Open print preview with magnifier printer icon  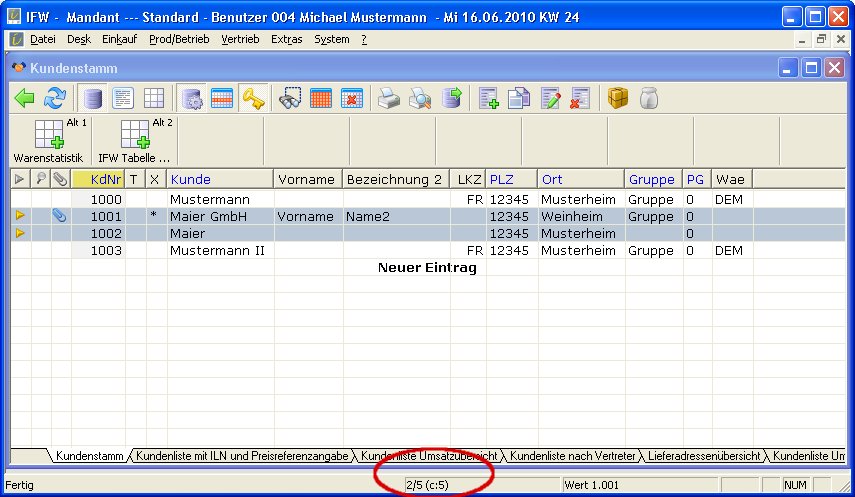tap(420, 98)
